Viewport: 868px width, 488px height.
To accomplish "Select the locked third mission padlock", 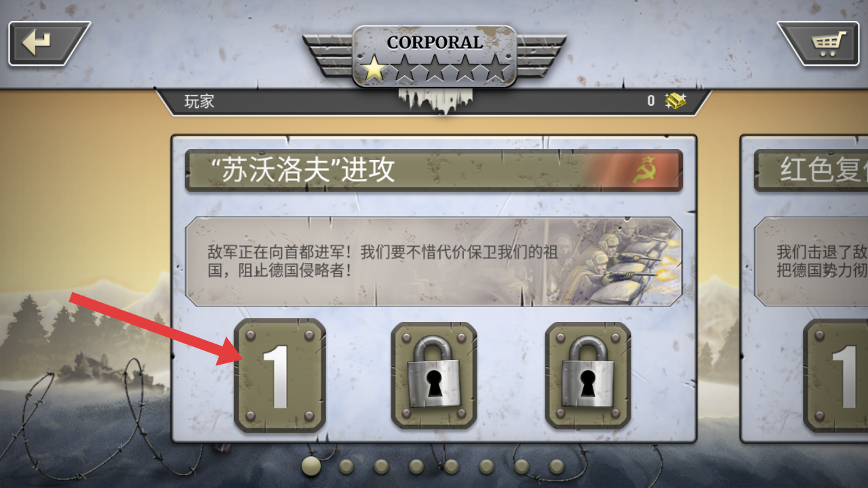I will pos(588,375).
